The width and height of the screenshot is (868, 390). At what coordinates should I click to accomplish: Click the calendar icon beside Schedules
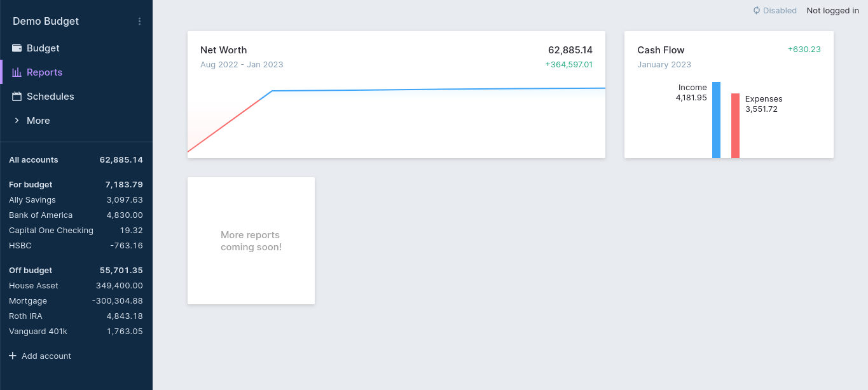pos(17,97)
